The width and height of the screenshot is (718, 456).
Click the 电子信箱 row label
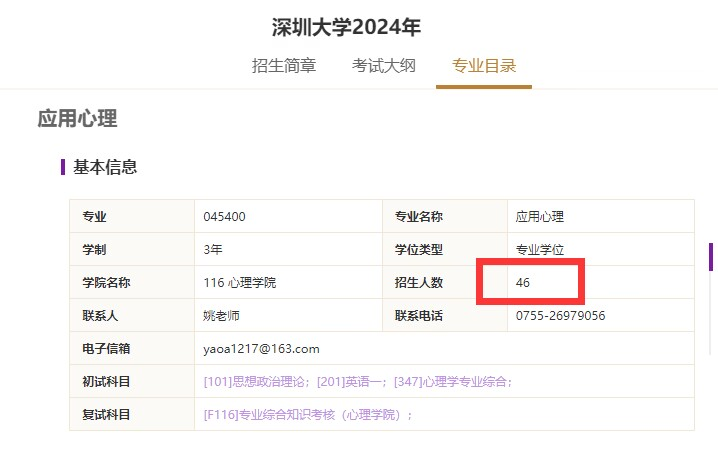pyautogui.click(x=106, y=348)
